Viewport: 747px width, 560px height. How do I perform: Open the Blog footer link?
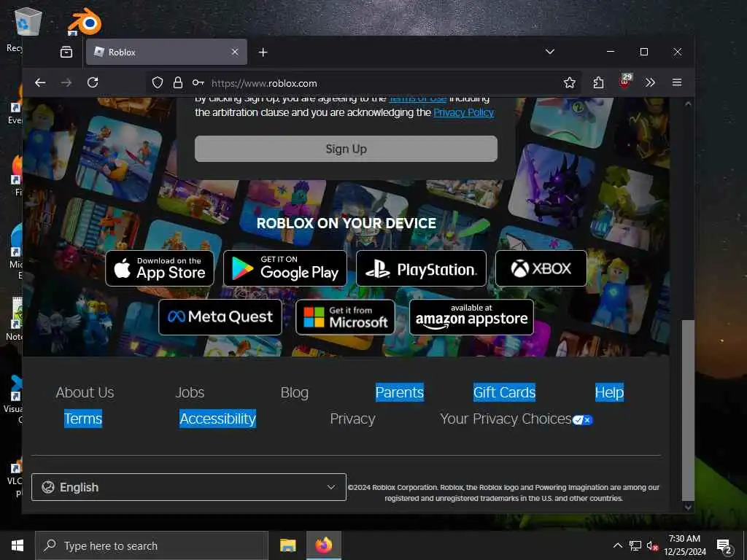pos(295,392)
